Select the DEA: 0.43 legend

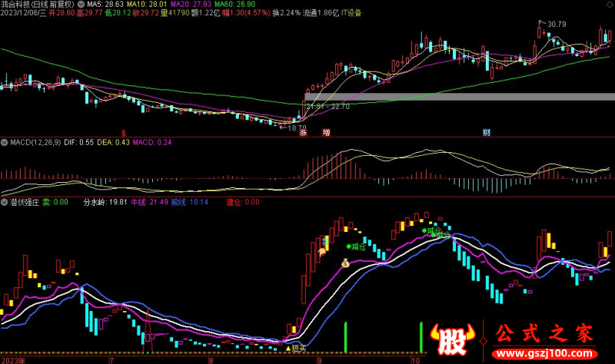(x=113, y=143)
